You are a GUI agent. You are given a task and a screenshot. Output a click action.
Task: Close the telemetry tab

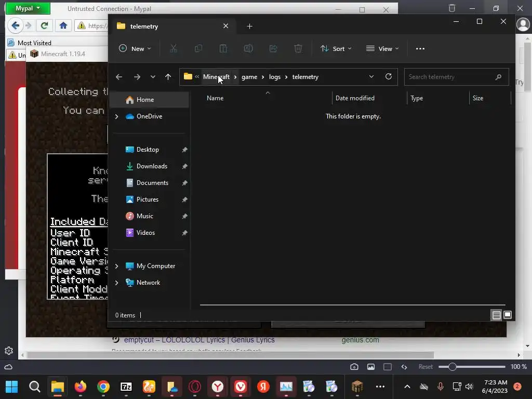[x=225, y=26]
